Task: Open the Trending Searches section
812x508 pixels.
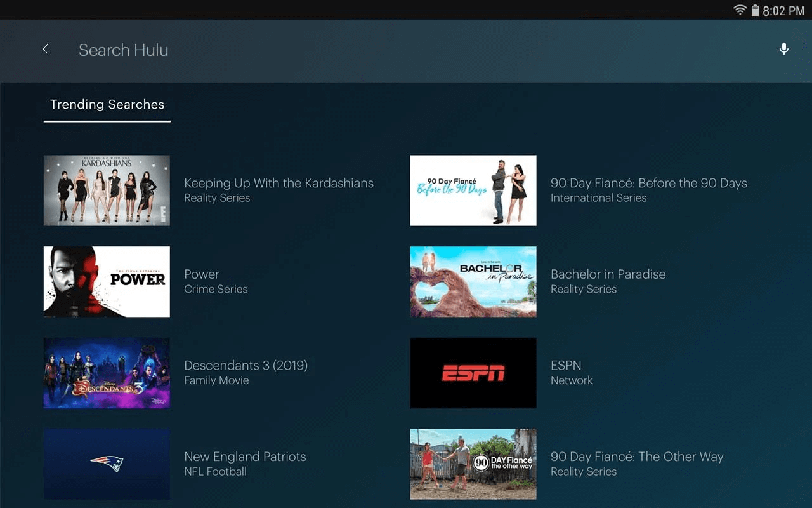Action: click(x=107, y=104)
